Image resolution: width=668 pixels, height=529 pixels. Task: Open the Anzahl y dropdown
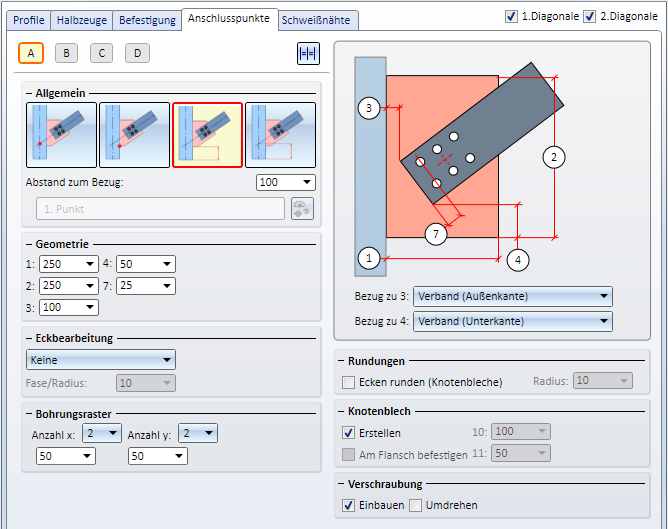tap(198, 433)
